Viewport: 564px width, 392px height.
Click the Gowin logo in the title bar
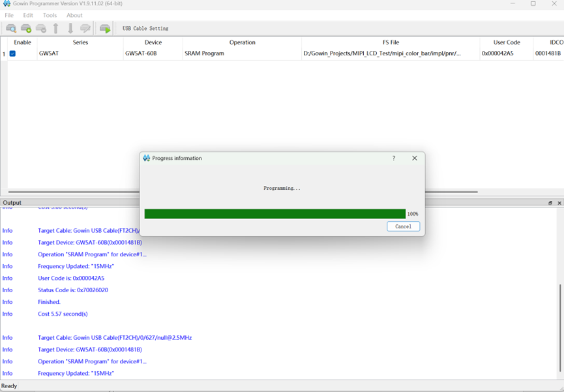7,4
